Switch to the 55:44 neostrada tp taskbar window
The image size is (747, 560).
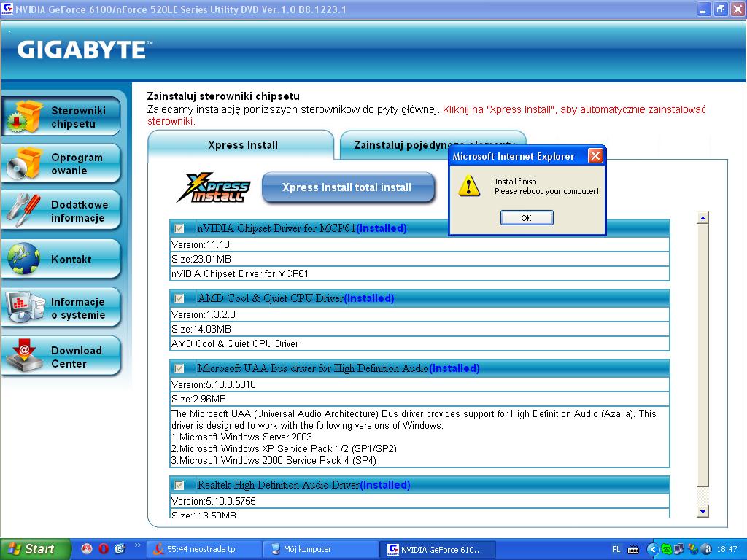coord(204,550)
